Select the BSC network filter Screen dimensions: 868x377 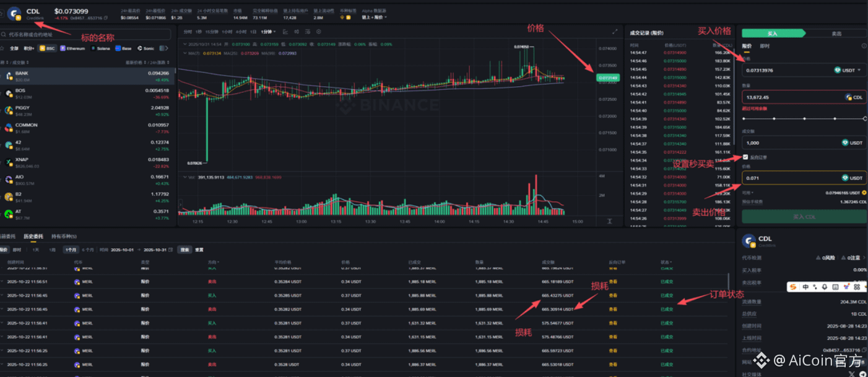47,48
